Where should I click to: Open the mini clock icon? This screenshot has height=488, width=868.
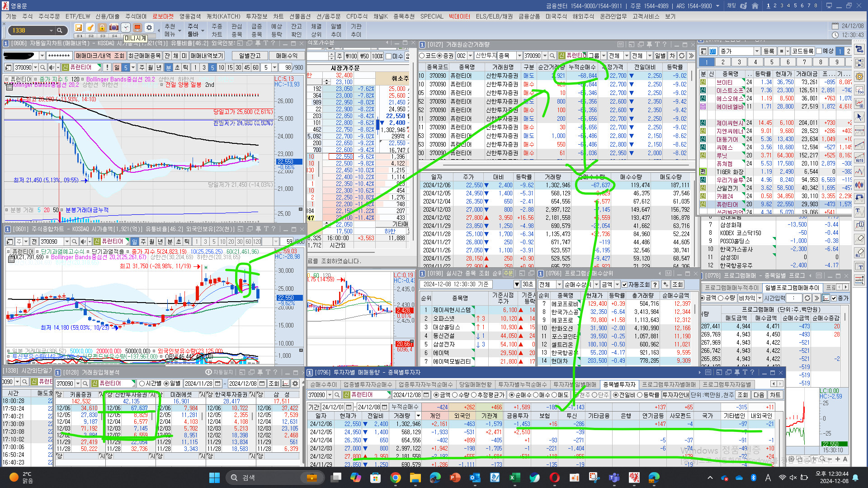[126, 28]
